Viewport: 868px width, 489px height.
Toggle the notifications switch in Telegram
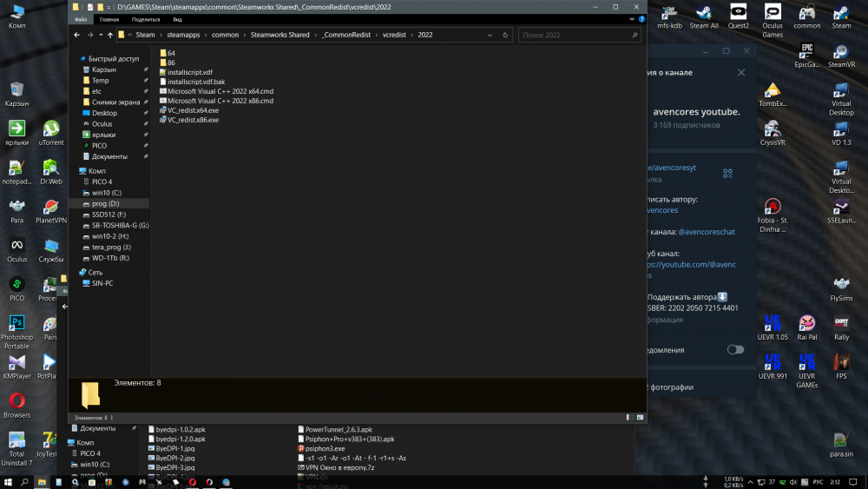tap(735, 349)
